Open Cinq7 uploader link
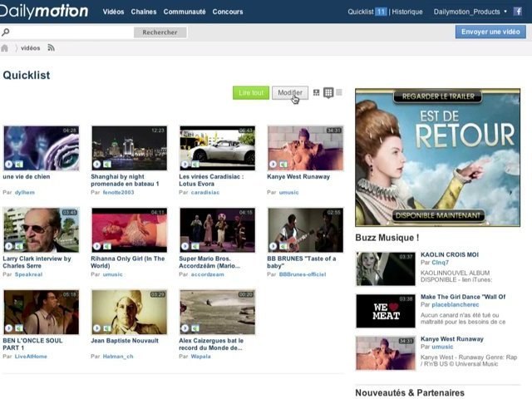The image size is (532, 399). click(440, 263)
